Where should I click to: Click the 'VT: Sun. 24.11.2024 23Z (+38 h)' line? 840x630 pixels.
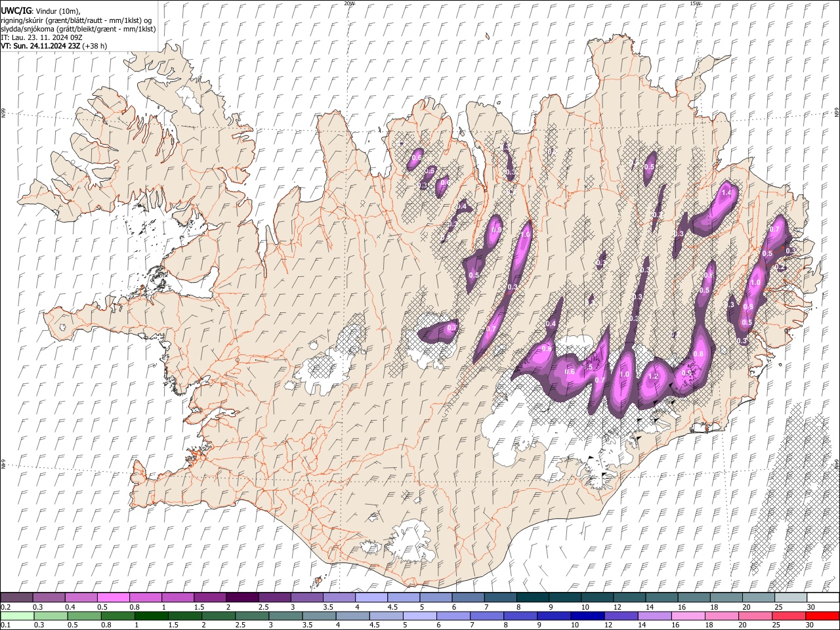coord(54,46)
